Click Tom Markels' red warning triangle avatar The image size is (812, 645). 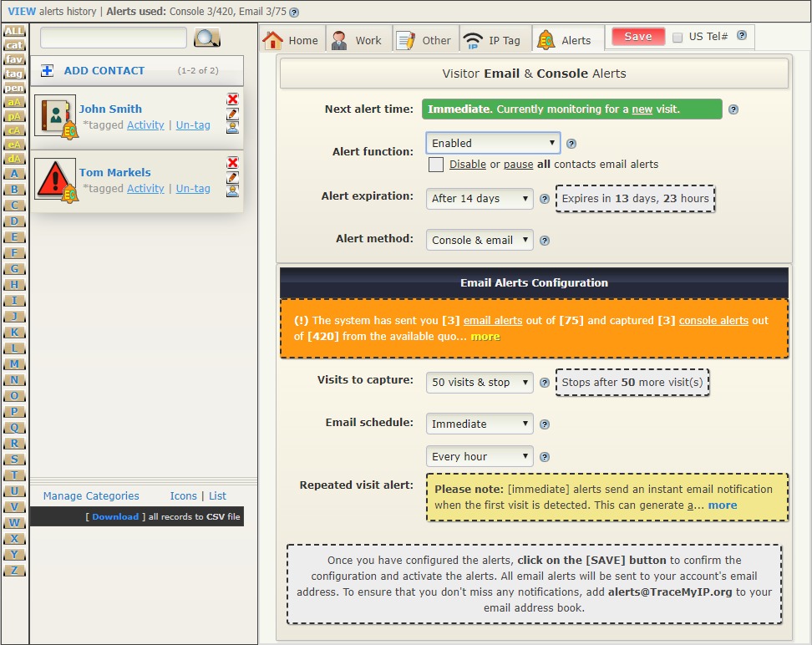click(55, 179)
